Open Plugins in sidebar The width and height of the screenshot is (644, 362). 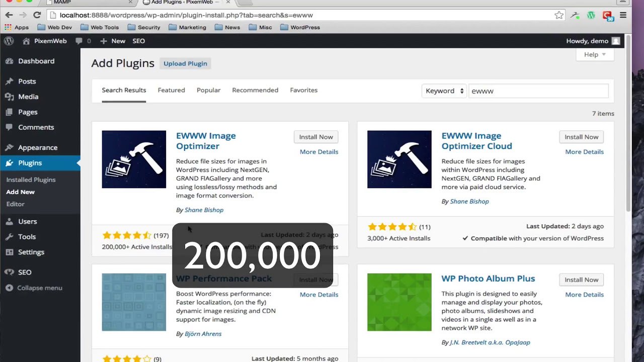pos(40,163)
